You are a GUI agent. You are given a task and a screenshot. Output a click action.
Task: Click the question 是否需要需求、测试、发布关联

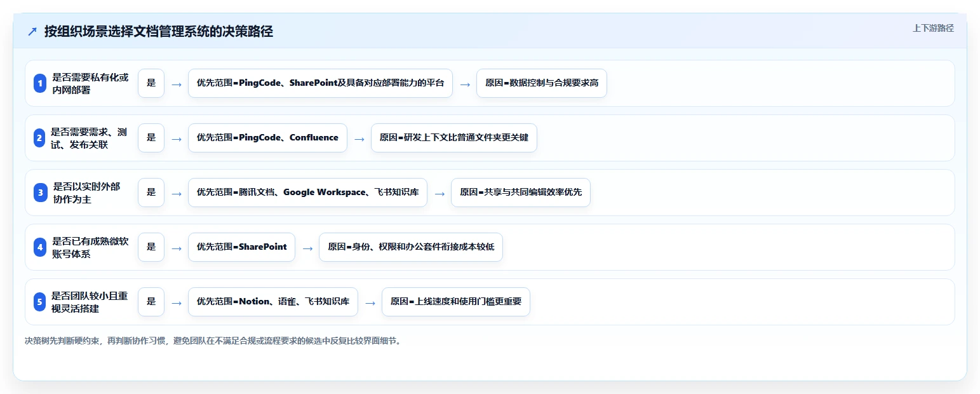tap(89, 138)
